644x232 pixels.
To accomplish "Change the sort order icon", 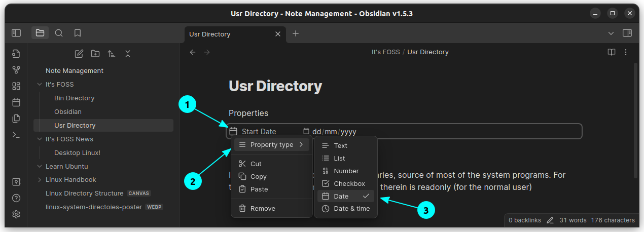I will tap(112, 54).
